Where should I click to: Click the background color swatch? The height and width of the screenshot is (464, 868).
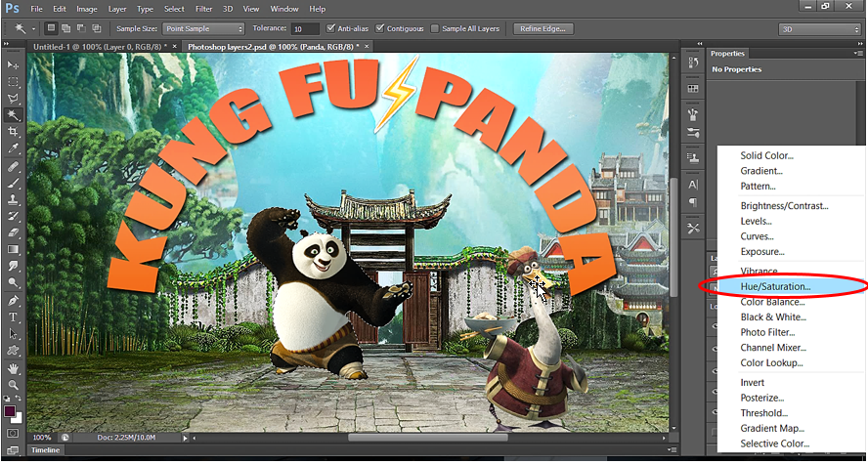tap(18, 419)
